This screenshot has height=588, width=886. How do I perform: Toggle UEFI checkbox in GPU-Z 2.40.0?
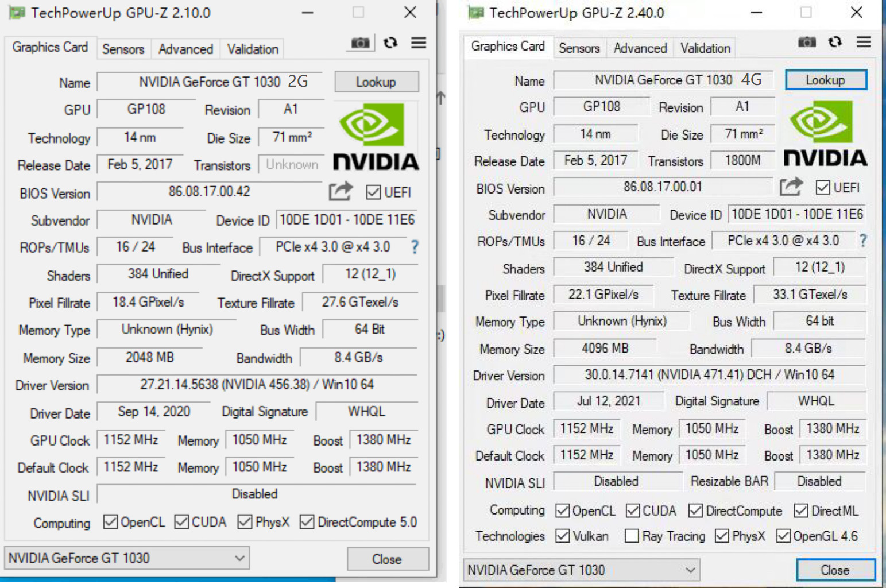[x=822, y=188]
